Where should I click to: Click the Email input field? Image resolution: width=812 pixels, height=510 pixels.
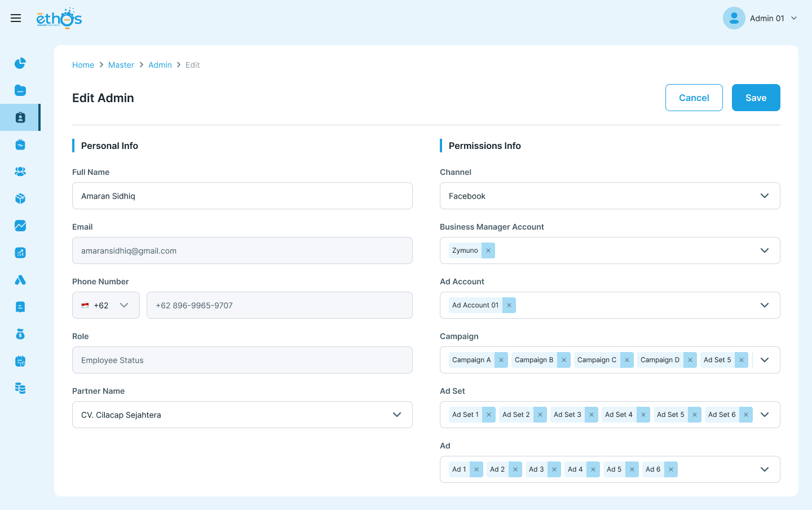242,250
